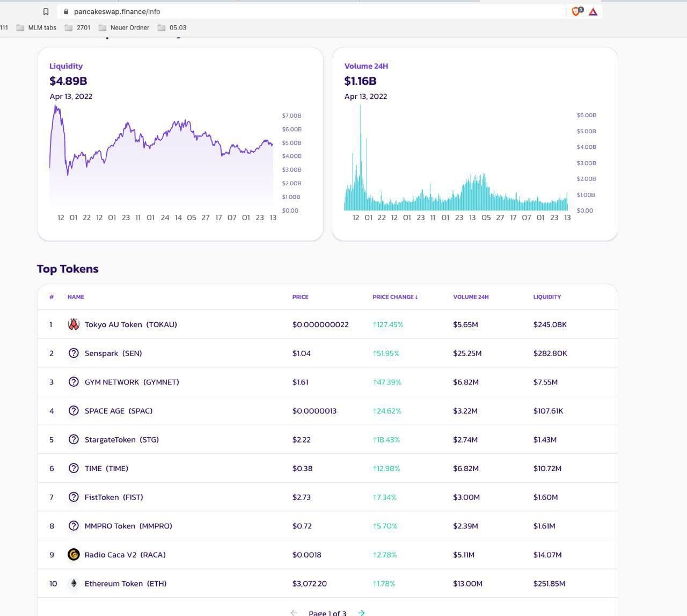This screenshot has width=687, height=616.
Task: Click the TIME token placeholder icon
Action: click(74, 468)
